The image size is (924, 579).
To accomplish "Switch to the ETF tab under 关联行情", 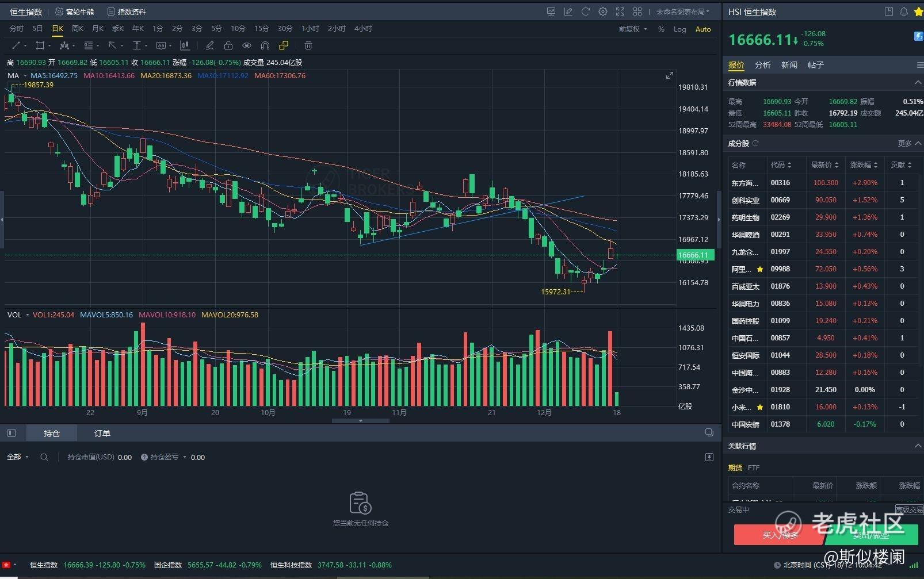I will (x=754, y=468).
